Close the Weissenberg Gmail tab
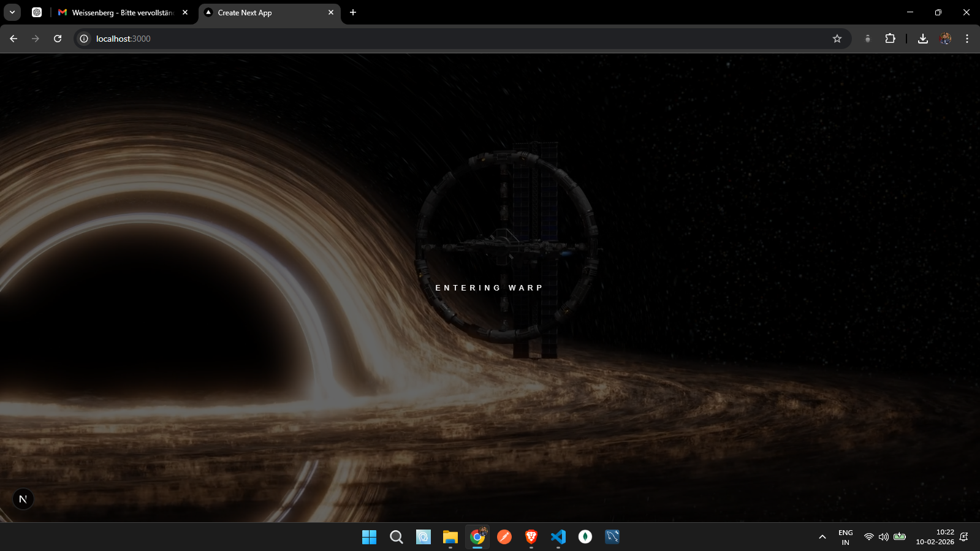Image resolution: width=980 pixels, height=551 pixels. coord(185,12)
